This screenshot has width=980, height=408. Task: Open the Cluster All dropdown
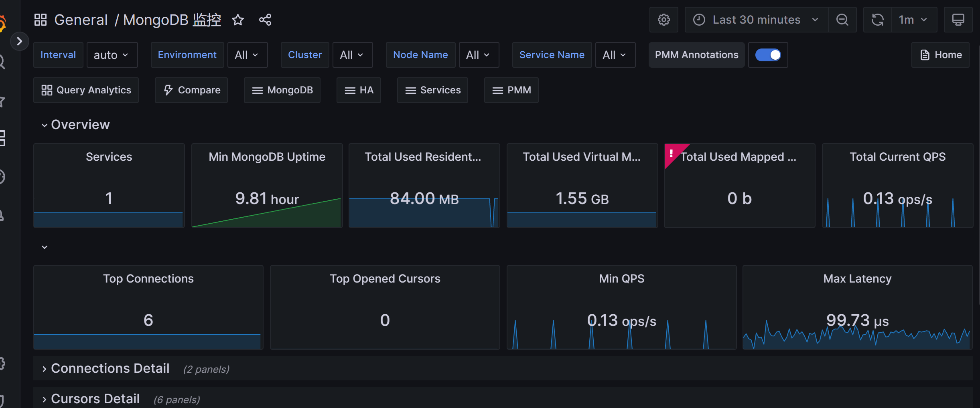[x=353, y=55]
